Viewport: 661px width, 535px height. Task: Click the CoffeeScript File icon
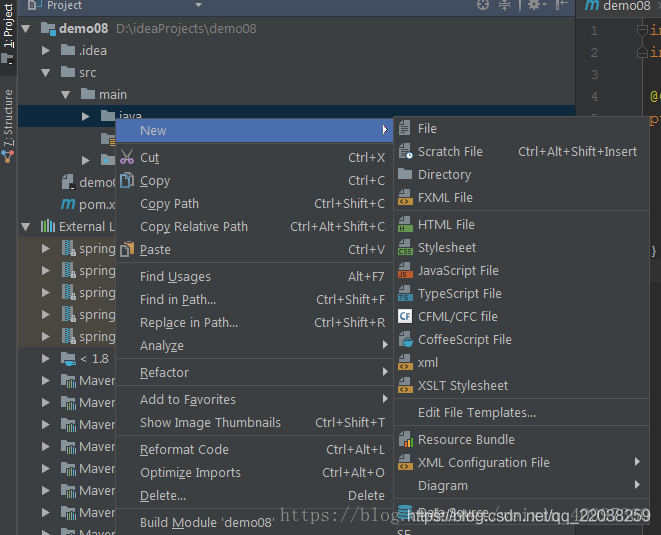click(406, 339)
